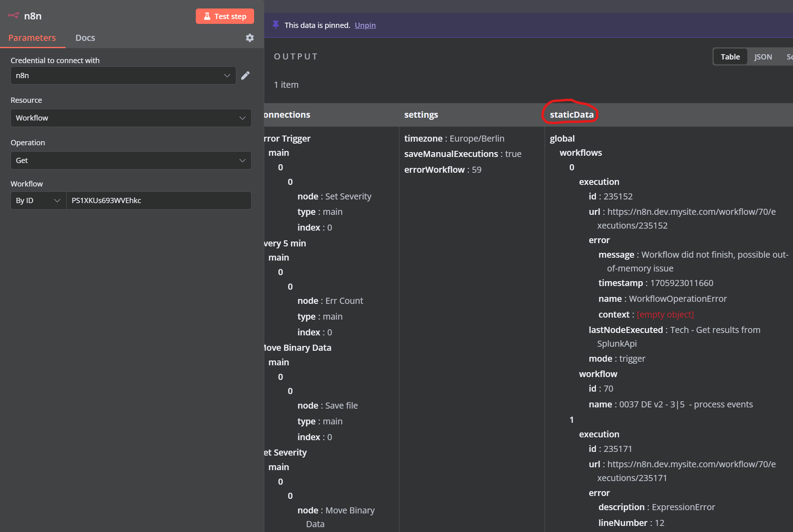Open the By ID mode selector
This screenshot has width=793, height=532.
(x=38, y=201)
